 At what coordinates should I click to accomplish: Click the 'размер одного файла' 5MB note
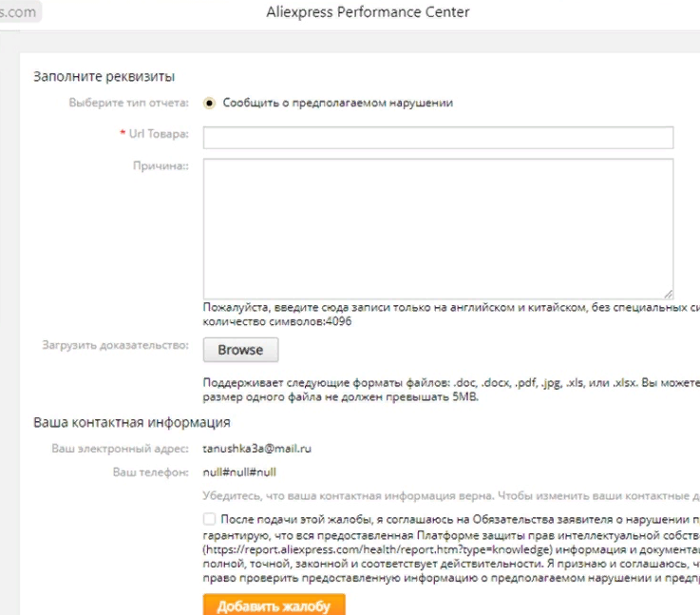(x=341, y=396)
